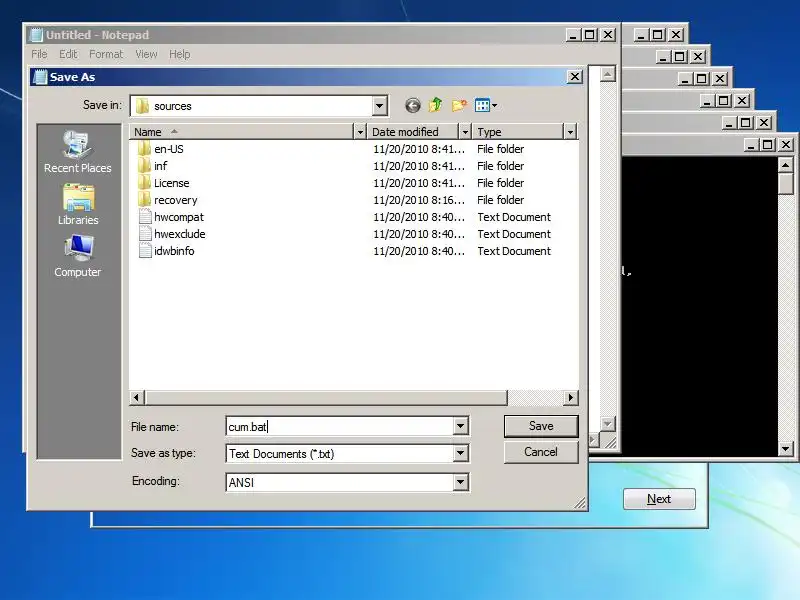Open the Notepad View menu

(146, 54)
